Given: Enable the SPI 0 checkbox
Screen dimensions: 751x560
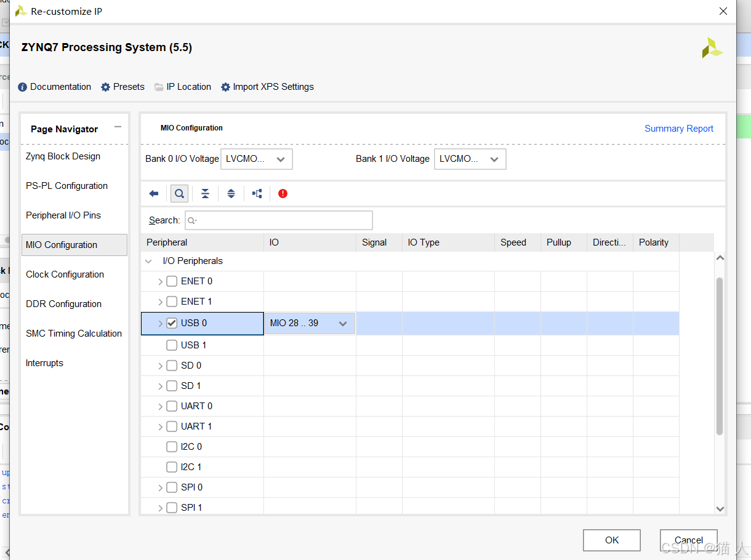Looking at the screenshot, I should pos(172,487).
